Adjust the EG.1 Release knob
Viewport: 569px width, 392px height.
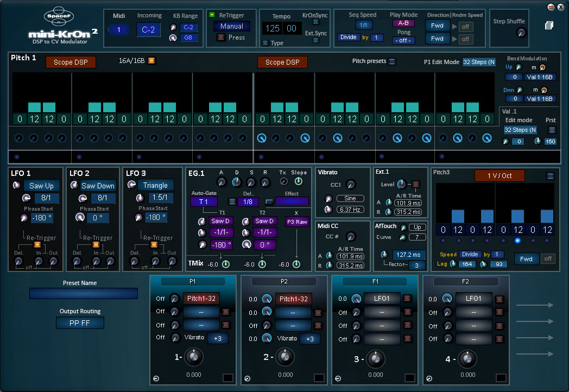(x=265, y=182)
